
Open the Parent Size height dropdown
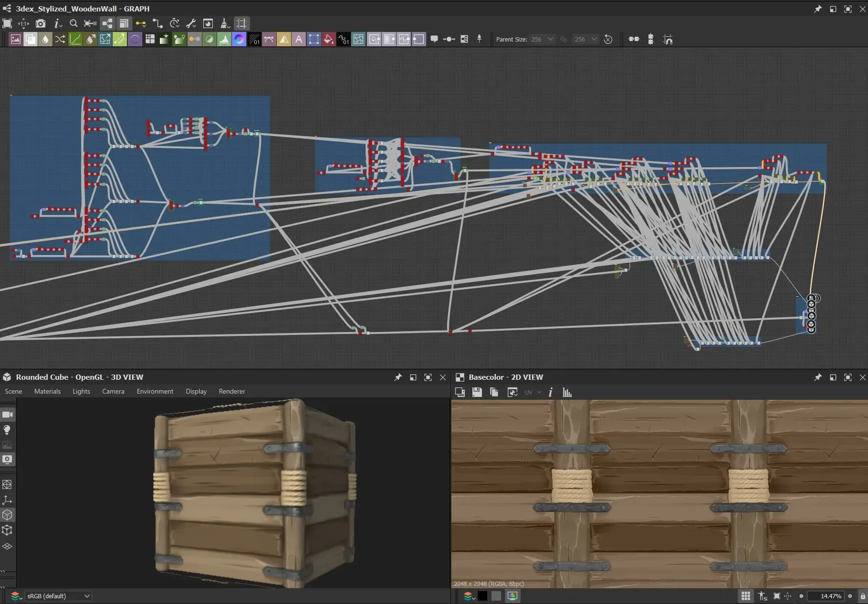coord(586,39)
